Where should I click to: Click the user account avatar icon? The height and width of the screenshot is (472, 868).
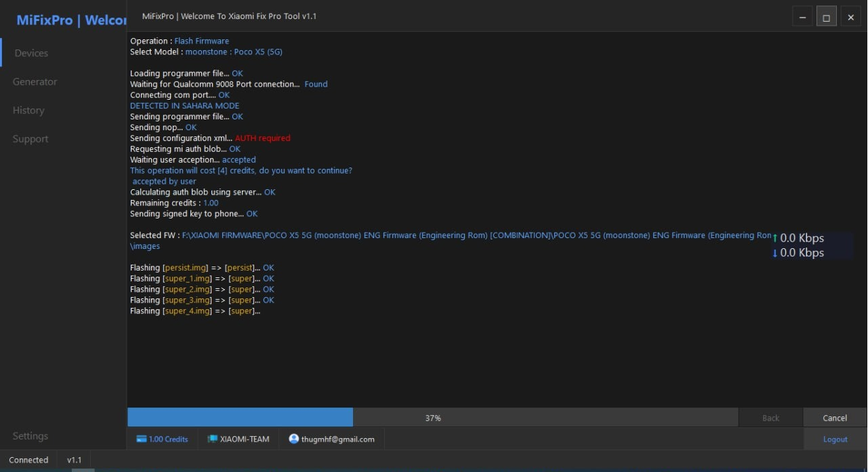pyautogui.click(x=293, y=439)
